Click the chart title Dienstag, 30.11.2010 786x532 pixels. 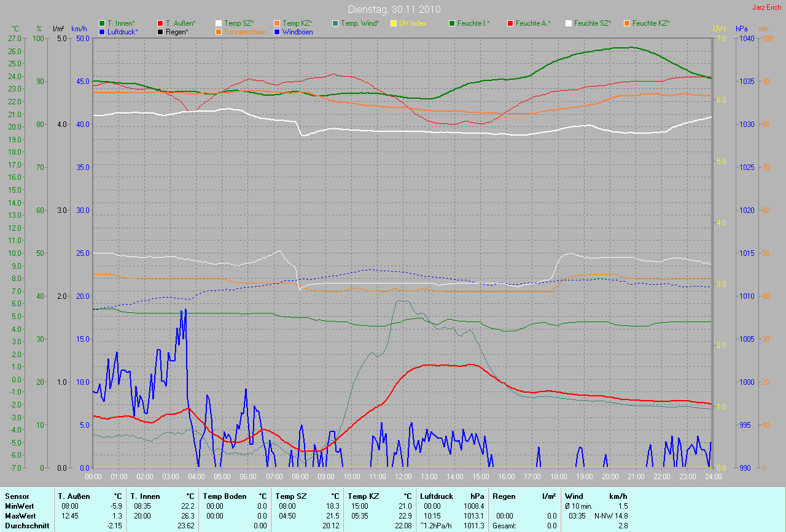(x=394, y=9)
